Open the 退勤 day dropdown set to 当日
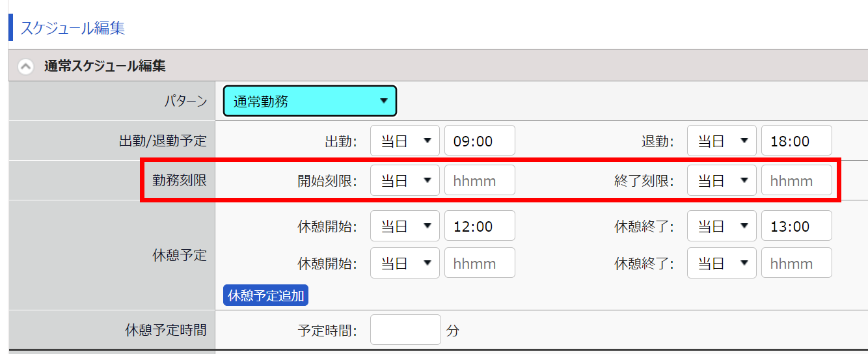Screen dimensions: 868x354 (x=722, y=141)
